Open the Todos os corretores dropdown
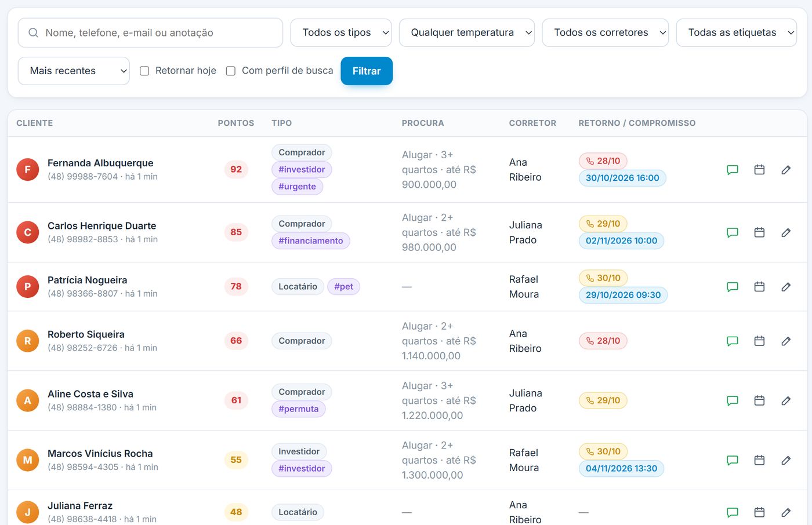Viewport: 812px width, 525px height. click(605, 32)
